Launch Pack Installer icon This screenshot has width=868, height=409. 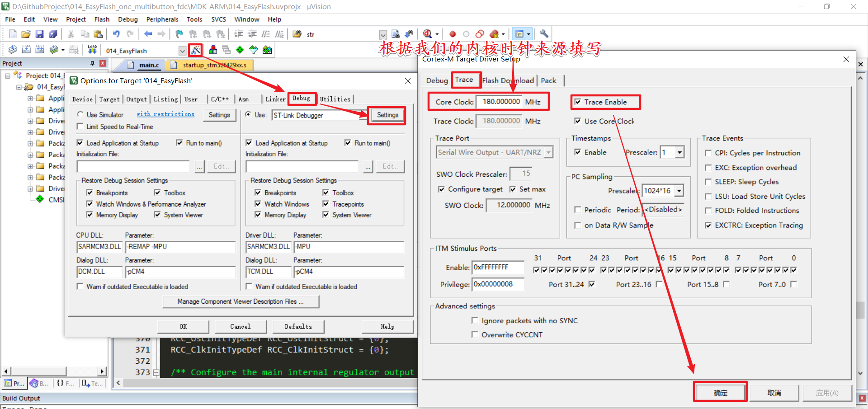pyautogui.click(x=267, y=50)
